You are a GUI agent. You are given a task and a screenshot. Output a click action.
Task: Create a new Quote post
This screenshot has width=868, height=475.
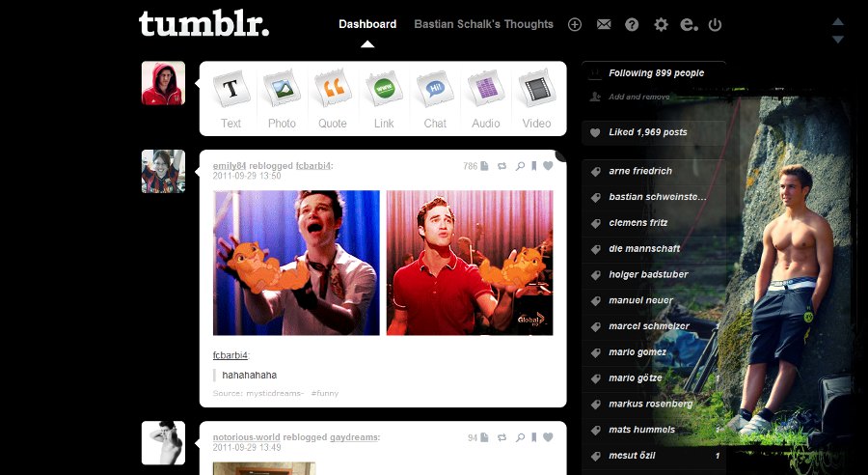point(333,99)
